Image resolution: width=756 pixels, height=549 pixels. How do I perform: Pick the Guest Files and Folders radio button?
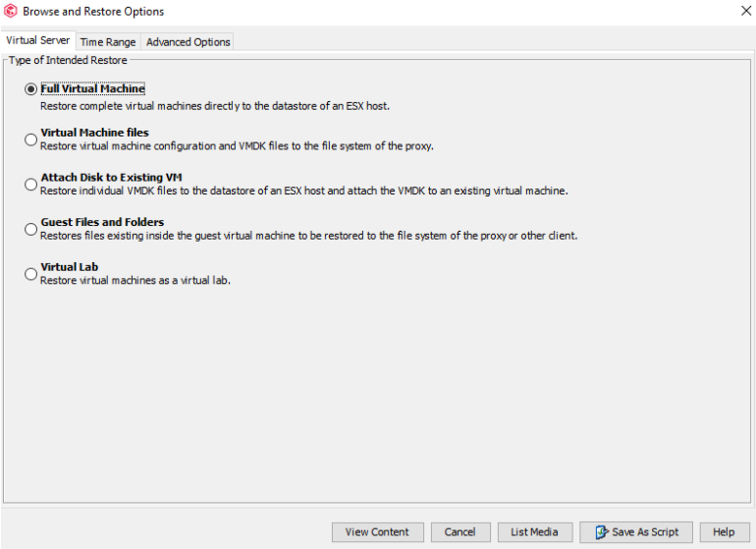click(31, 229)
